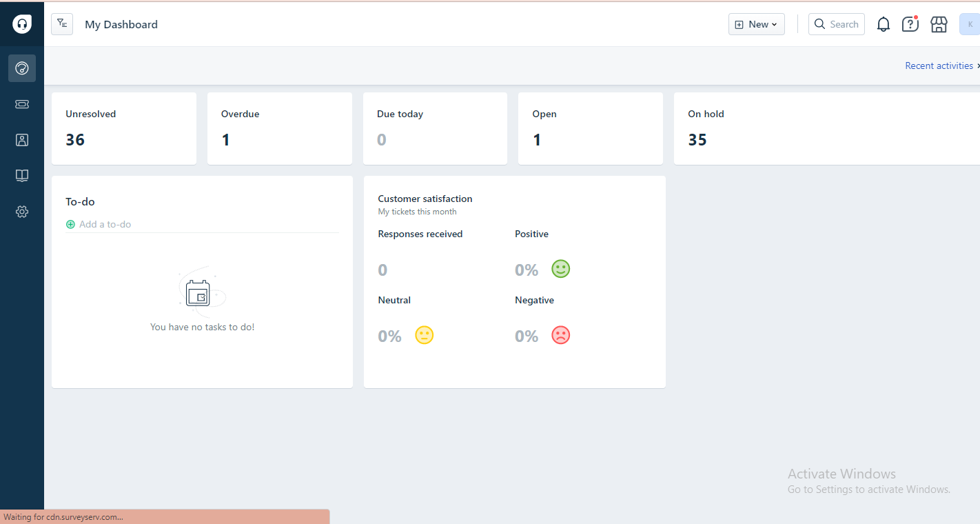Click the To-do heading
980x524 pixels.
point(80,202)
